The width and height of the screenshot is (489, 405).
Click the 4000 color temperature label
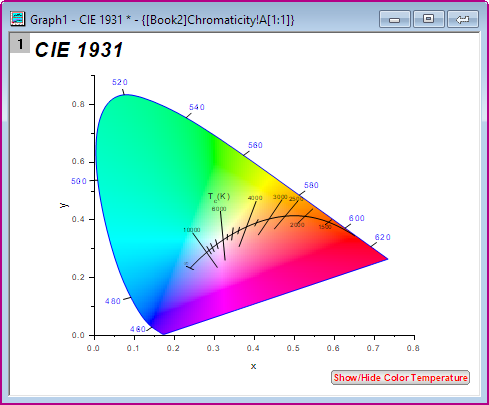(x=255, y=198)
